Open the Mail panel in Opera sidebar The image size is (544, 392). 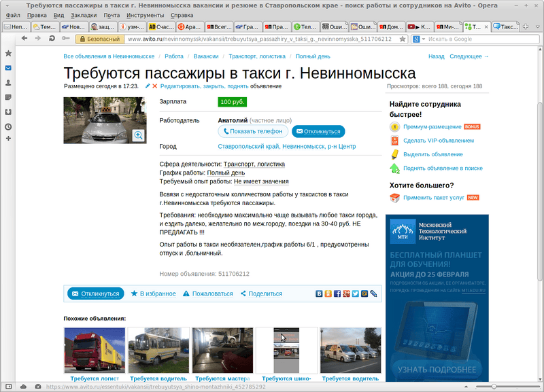point(8,68)
